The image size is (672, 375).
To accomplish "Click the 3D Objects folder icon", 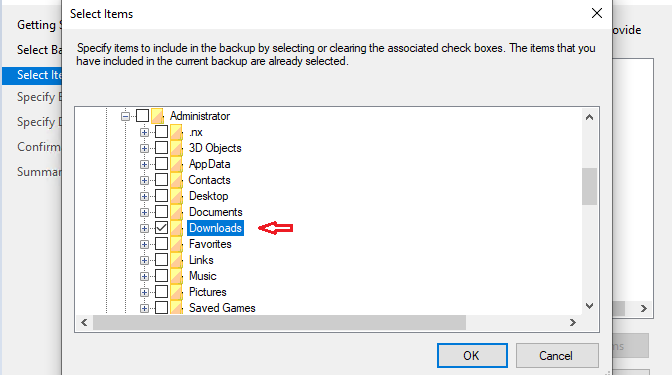I will coord(176,148).
